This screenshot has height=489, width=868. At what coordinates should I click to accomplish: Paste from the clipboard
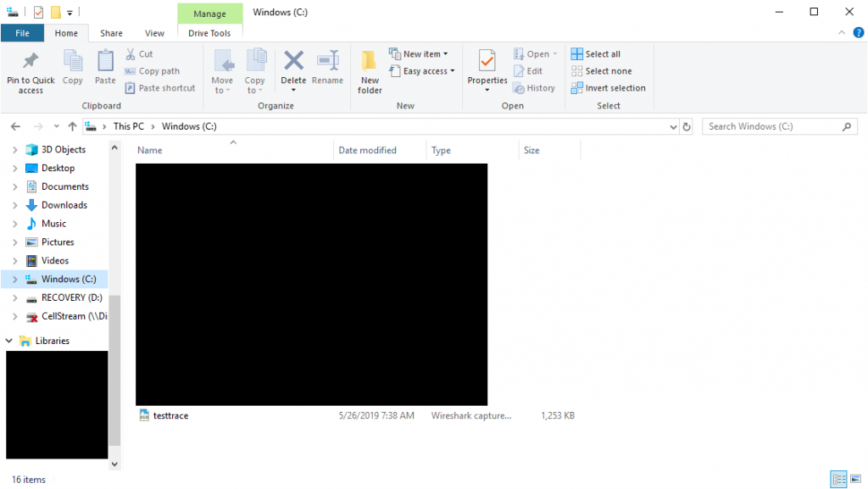pyautogui.click(x=104, y=70)
